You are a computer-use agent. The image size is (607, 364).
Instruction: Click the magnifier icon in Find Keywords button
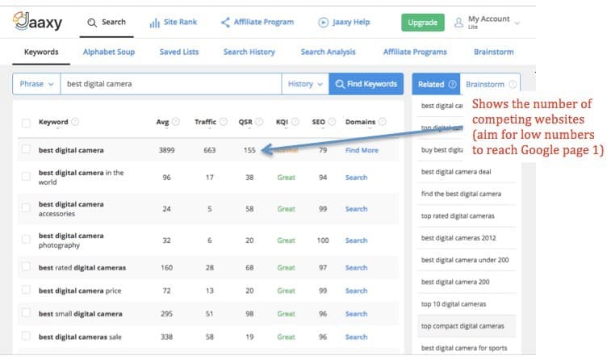[x=340, y=84]
